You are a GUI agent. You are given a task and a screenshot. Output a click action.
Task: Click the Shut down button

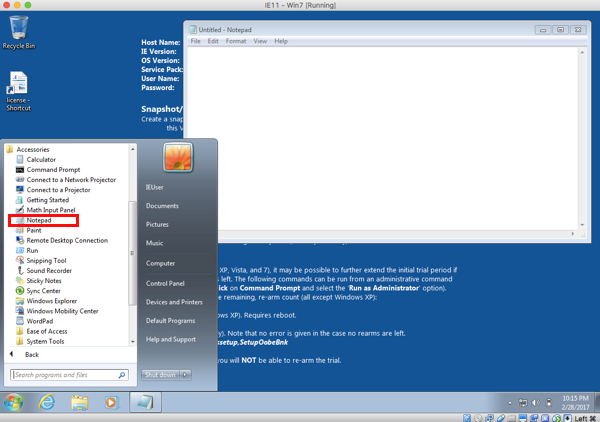tap(160, 375)
